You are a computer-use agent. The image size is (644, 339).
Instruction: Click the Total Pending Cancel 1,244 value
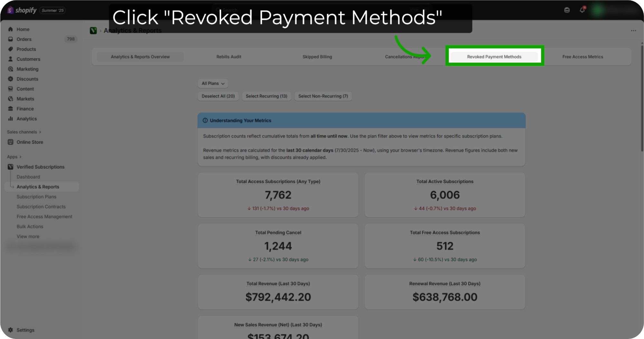(278, 246)
